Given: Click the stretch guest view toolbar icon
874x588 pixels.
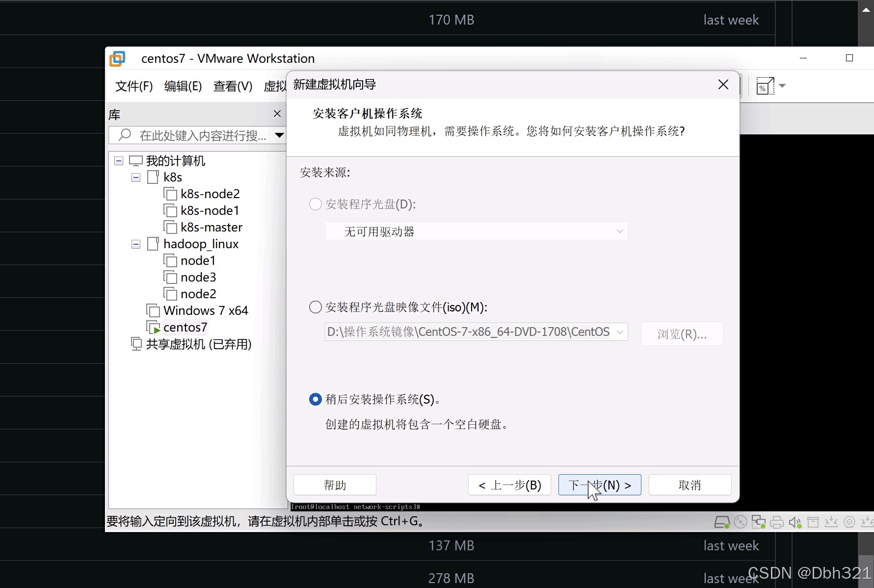Looking at the screenshot, I should tap(765, 86).
